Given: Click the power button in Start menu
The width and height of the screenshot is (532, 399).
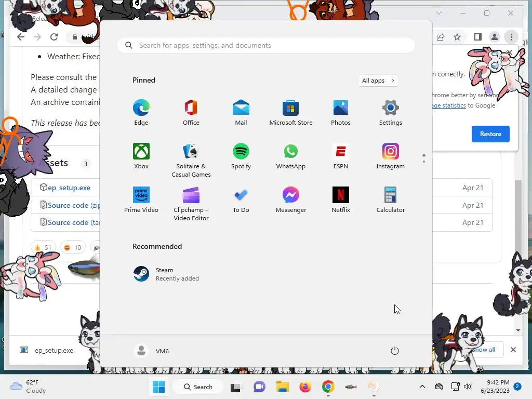Looking at the screenshot, I should 395,351.
